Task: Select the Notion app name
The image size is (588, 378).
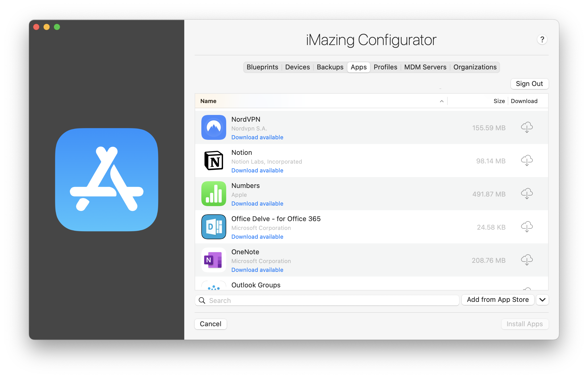Action: [242, 152]
